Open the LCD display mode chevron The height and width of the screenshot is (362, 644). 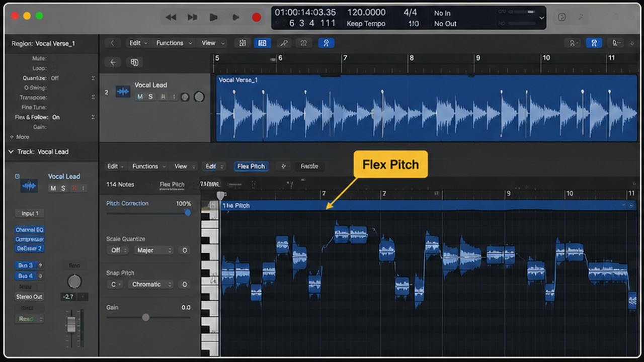point(541,18)
